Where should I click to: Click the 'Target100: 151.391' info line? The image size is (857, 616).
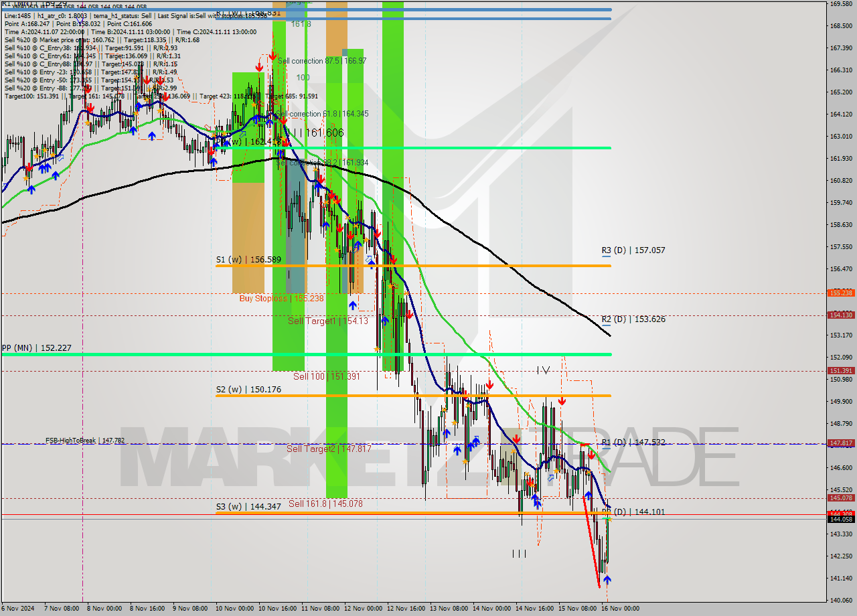click(x=161, y=96)
